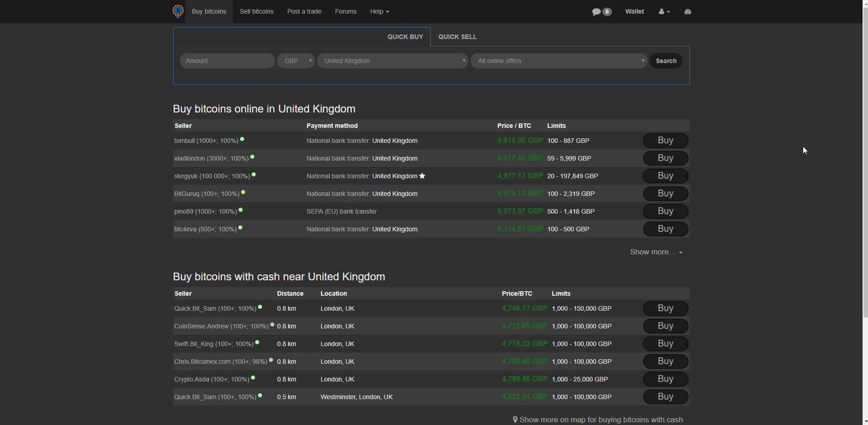Open the user account menu icon

pyautogui.click(x=664, y=11)
